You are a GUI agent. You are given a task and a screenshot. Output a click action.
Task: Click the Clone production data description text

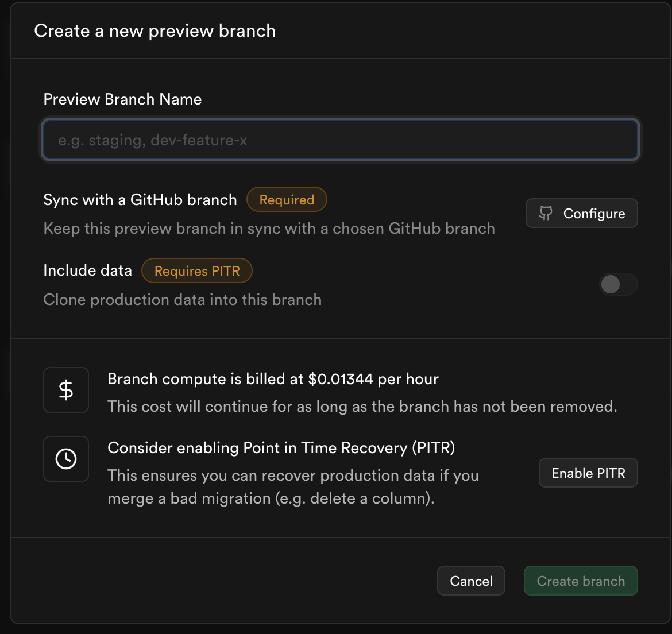[182, 300]
